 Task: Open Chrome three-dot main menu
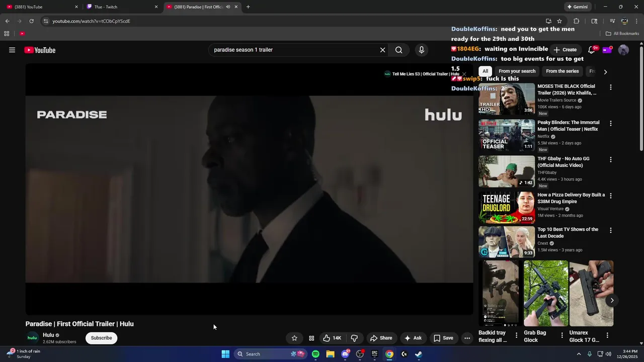tap(637, 21)
